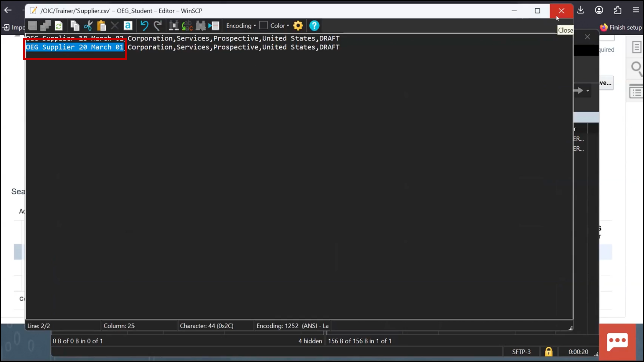Screen dimensions: 644x362
Task: Expand the Color options dropdown
Action: [287, 25]
